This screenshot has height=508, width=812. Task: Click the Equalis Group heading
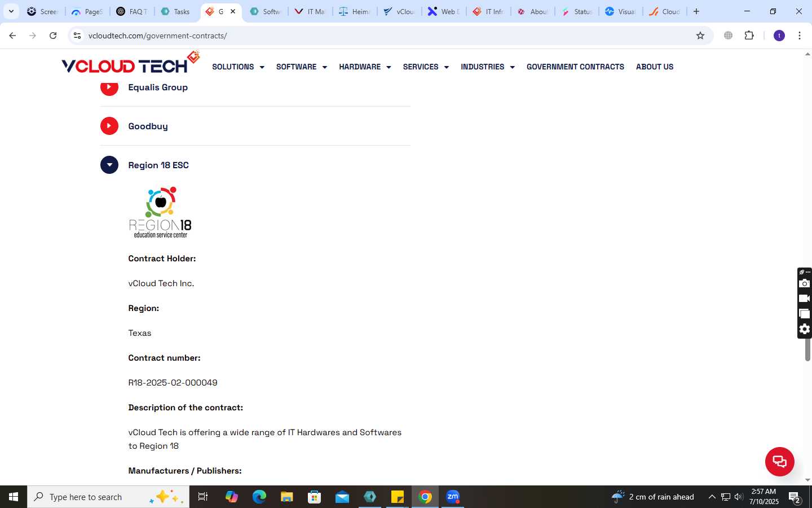(x=158, y=87)
